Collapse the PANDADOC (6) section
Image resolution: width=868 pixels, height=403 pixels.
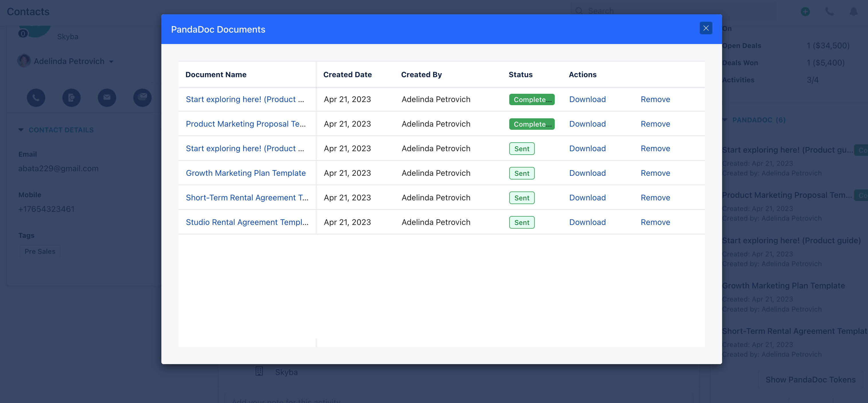point(725,120)
